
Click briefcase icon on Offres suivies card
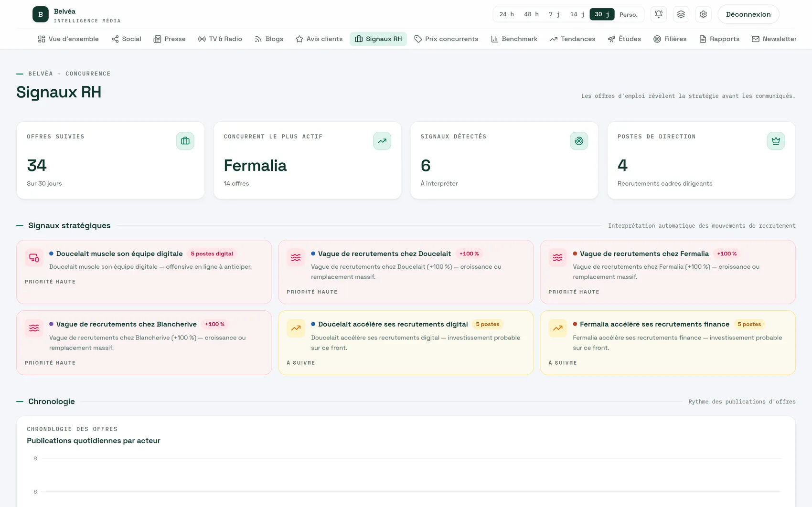tap(185, 141)
